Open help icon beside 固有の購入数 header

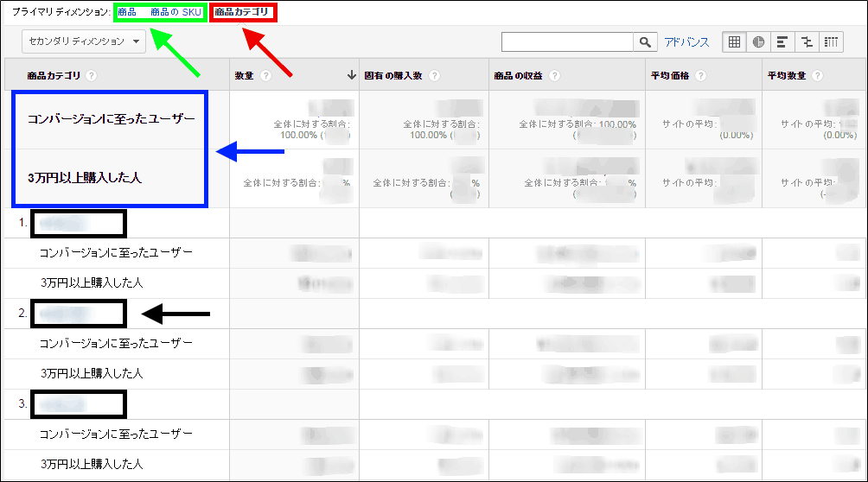[x=435, y=76]
